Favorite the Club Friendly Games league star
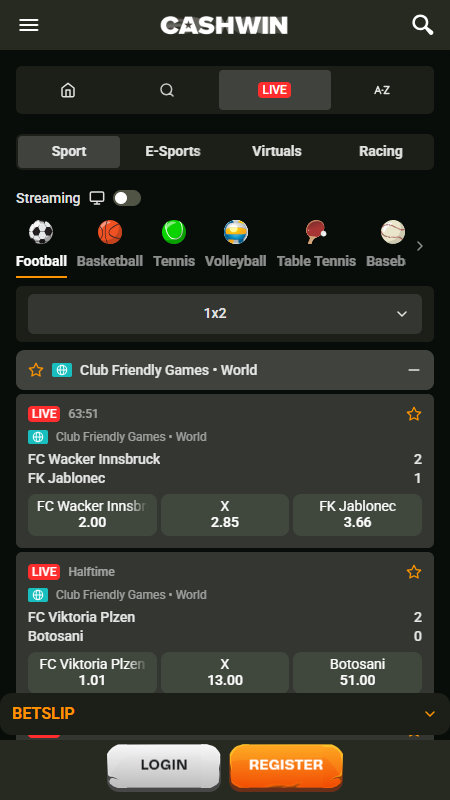 coord(36,370)
